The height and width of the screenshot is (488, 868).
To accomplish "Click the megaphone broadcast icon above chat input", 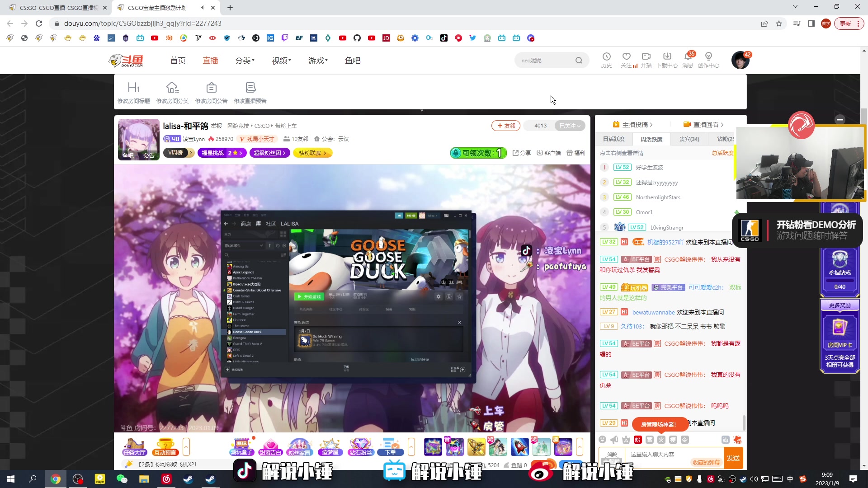I will 614,440.
